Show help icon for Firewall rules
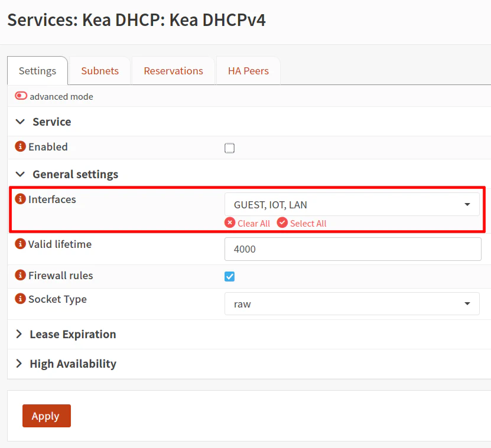Viewport: 491px width, 448px height. [20, 275]
